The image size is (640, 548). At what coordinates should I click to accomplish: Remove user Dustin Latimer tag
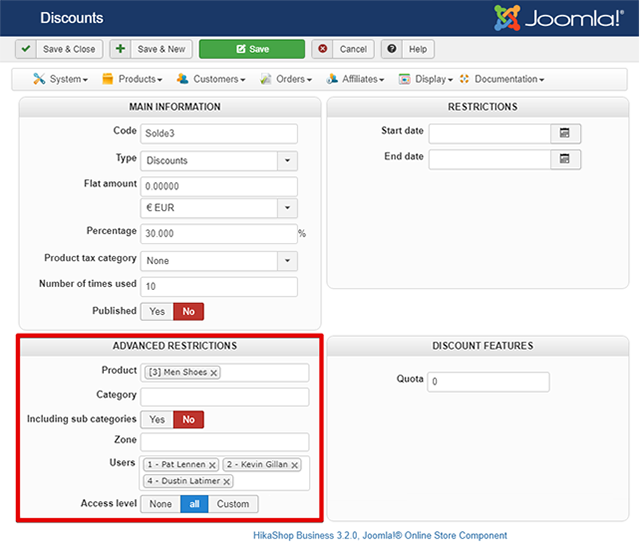[x=227, y=482]
